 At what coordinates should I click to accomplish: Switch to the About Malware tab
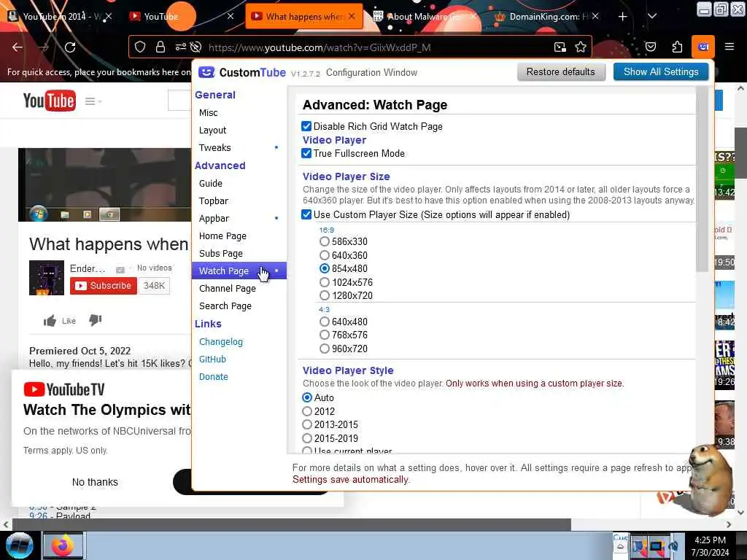click(x=423, y=17)
